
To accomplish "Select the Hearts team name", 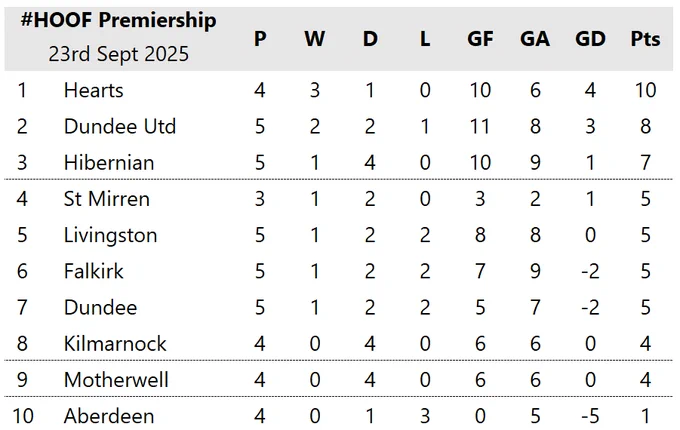I will click(94, 90).
